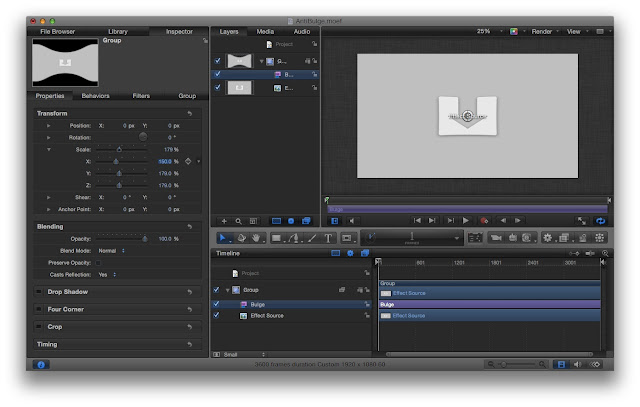640x407 pixels.
Task: Open the Blend Mode Normal dropdown
Action: (111, 251)
